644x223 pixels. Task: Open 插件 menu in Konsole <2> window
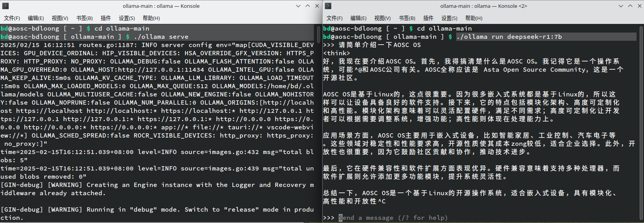(x=428, y=18)
